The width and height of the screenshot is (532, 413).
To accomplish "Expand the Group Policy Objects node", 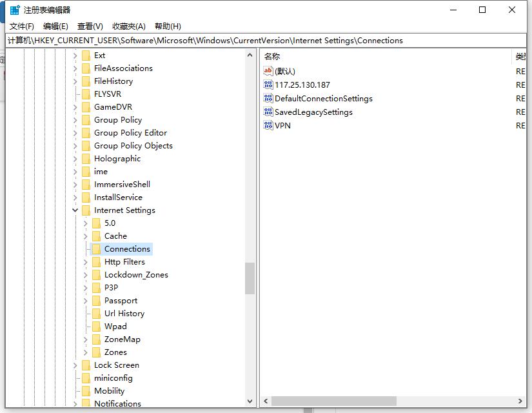I will coord(75,145).
